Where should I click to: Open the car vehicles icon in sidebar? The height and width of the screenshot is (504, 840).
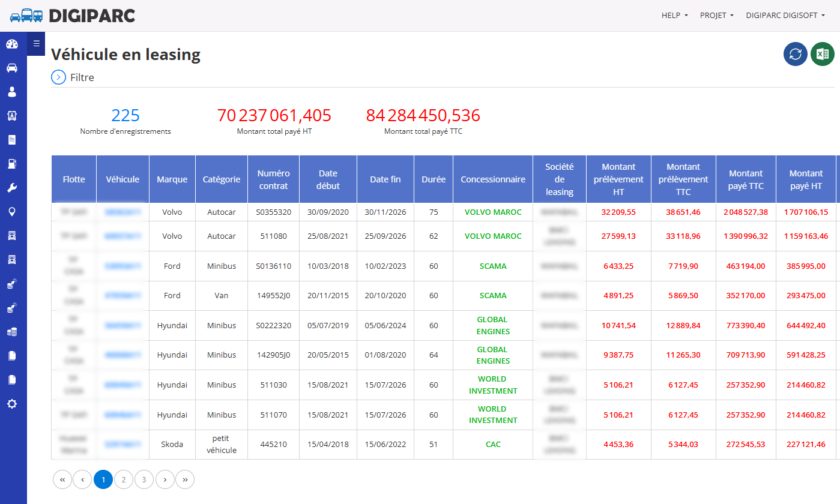pos(12,68)
